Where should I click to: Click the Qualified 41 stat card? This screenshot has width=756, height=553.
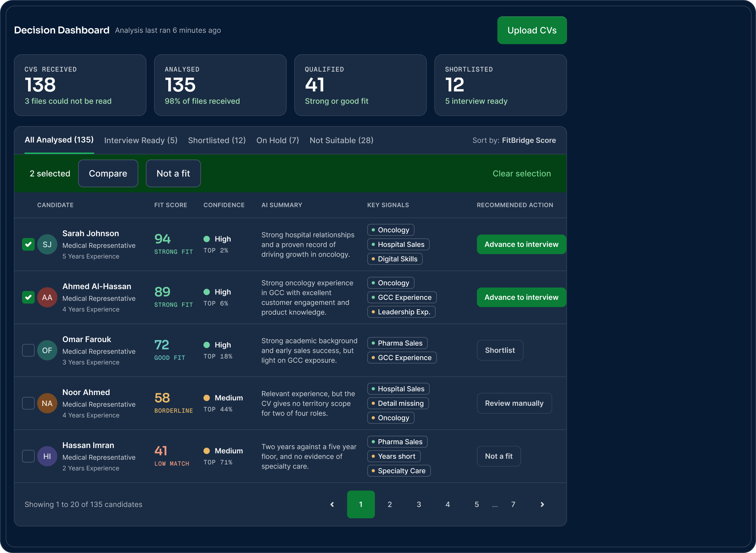360,85
